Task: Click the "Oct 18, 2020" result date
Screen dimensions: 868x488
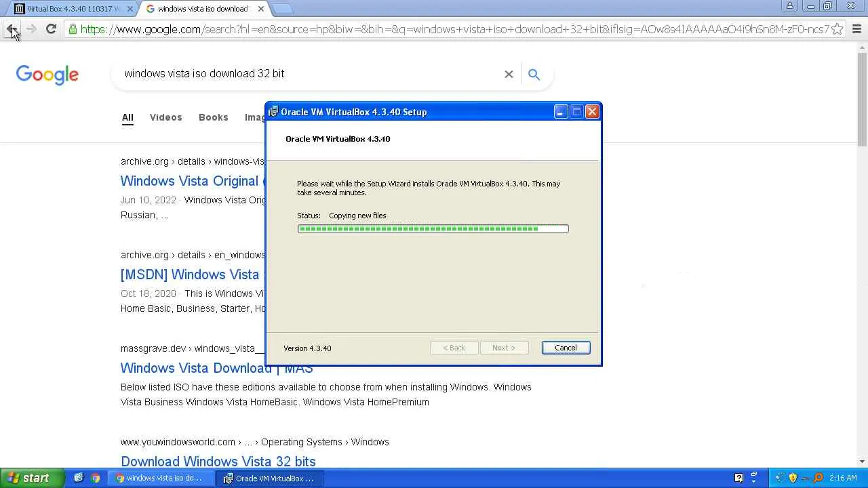Action: tap(149, 293)
